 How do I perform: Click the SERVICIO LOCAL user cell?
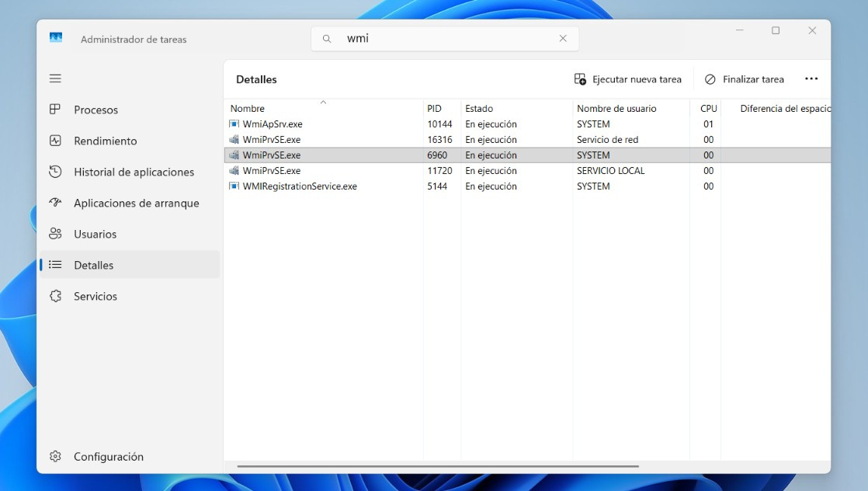(x=610, y=171)
